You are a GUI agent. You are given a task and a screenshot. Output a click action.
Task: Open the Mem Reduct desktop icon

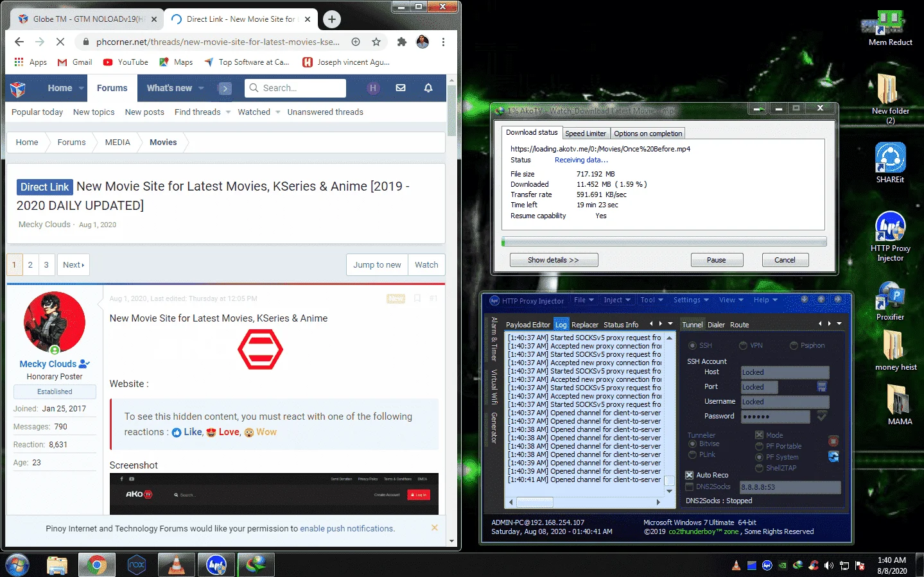click(890, 28)
